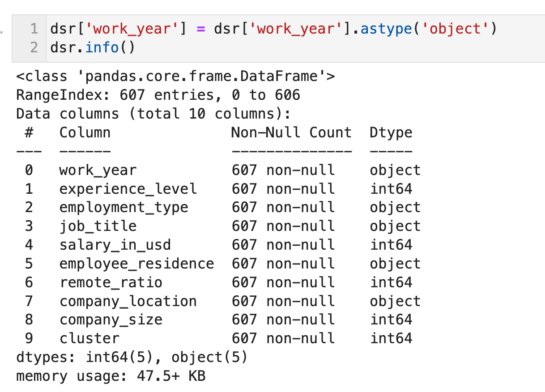
Task: Click the 'remote_ratio' column name
Action: pyautogui.click(x=111, y=282)
